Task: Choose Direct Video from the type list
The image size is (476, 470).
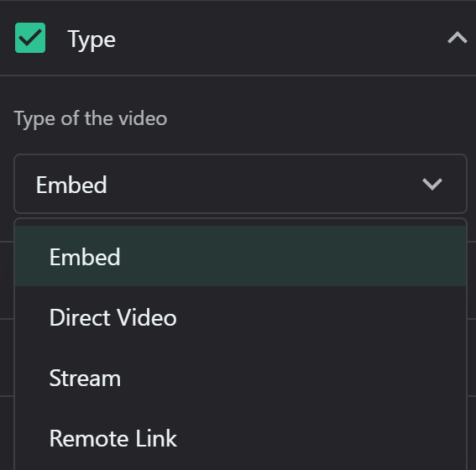Action: click(x=240, y=317)
